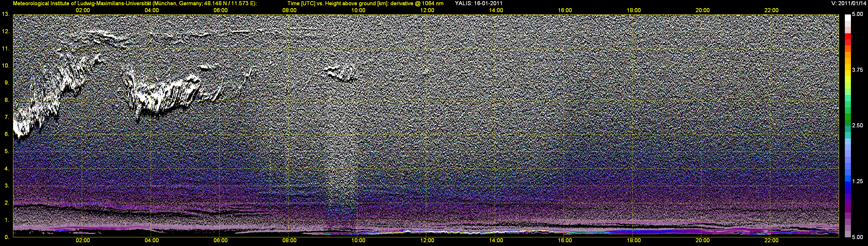Screen dimensions: 868x246
Task: Click the 13. height axis label
Action: (6, 14)
